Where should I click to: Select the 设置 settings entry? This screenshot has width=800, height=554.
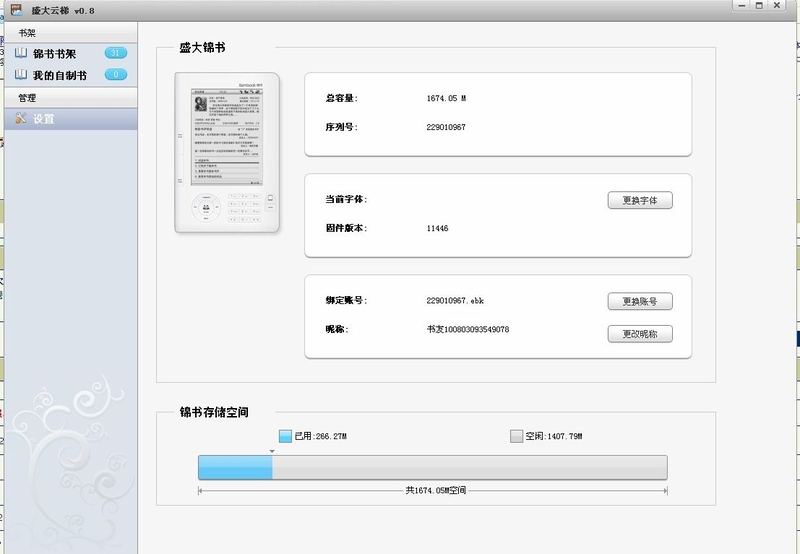(x=70, y=119)
